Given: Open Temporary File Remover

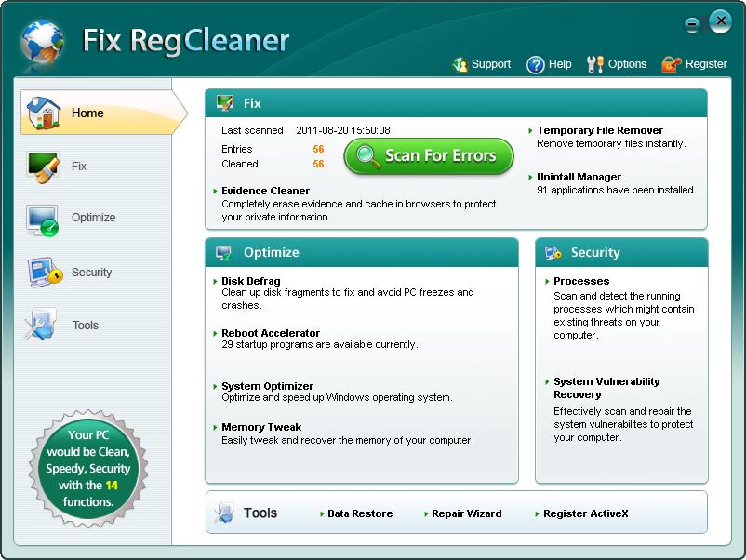Looking at the screenshot, I should pos(600,130).
